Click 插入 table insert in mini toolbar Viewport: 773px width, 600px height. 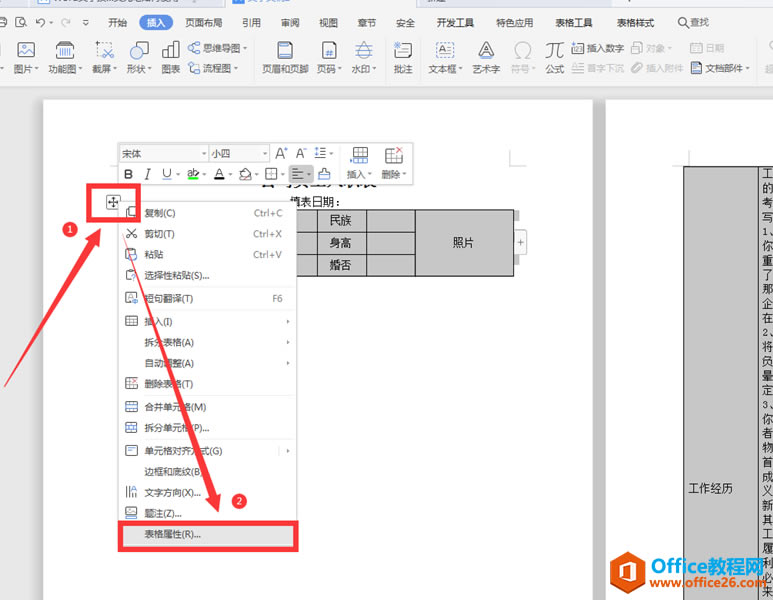point(360,163)
